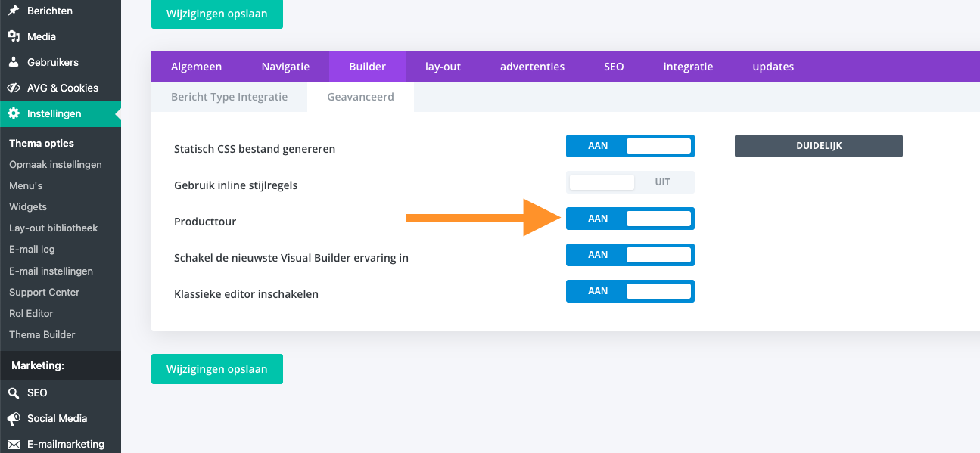
Task: Open the Media icon in sidebar
Action: pyautogui.click(x=14, y=36)
